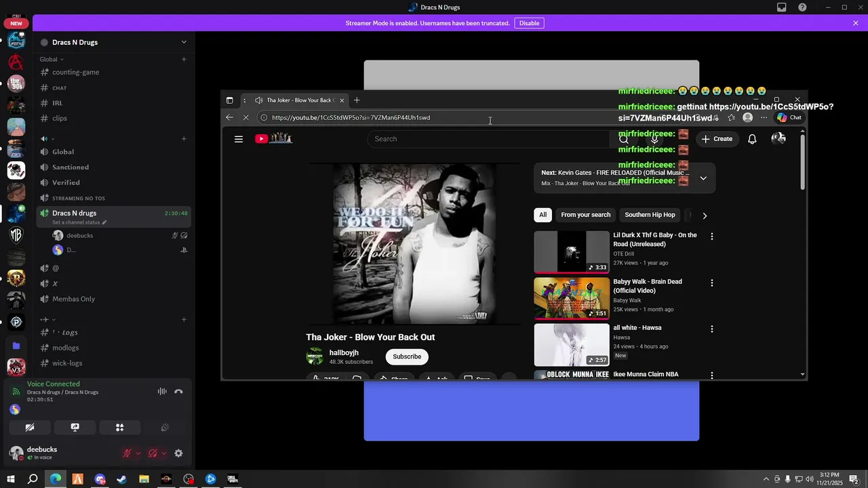
Task: Open Discord inbox icon in title bar
Action: coord(782,7)
